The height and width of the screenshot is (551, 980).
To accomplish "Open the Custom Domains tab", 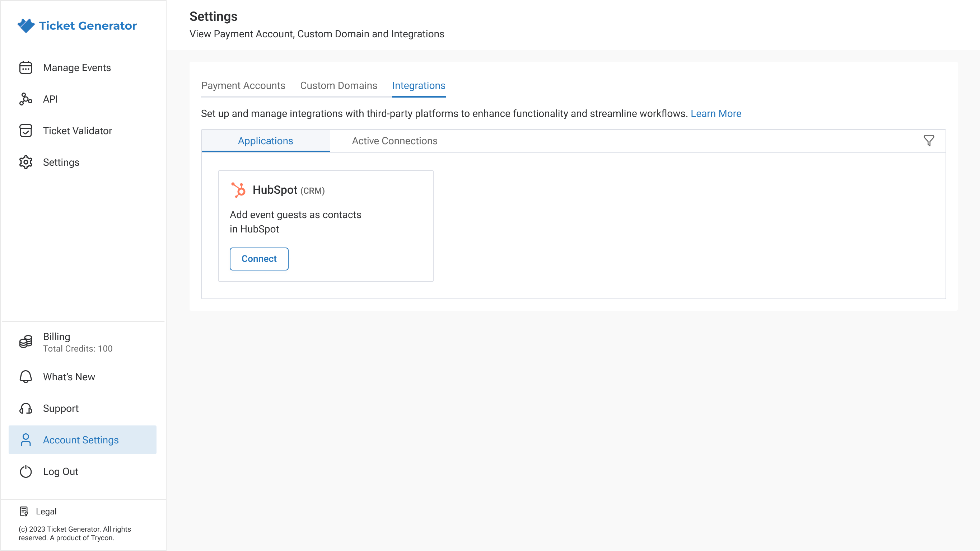I will [x=338, y=86].
